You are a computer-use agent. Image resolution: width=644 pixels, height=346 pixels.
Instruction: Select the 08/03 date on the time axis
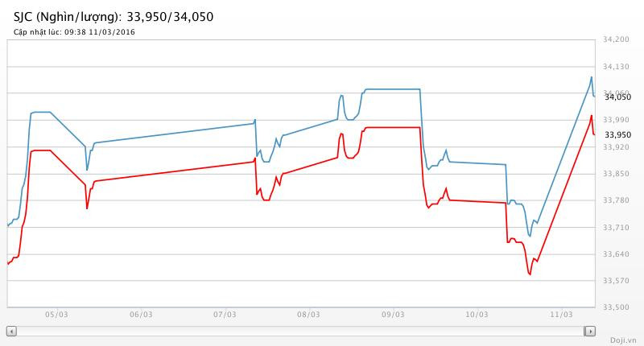click(308, 315)
